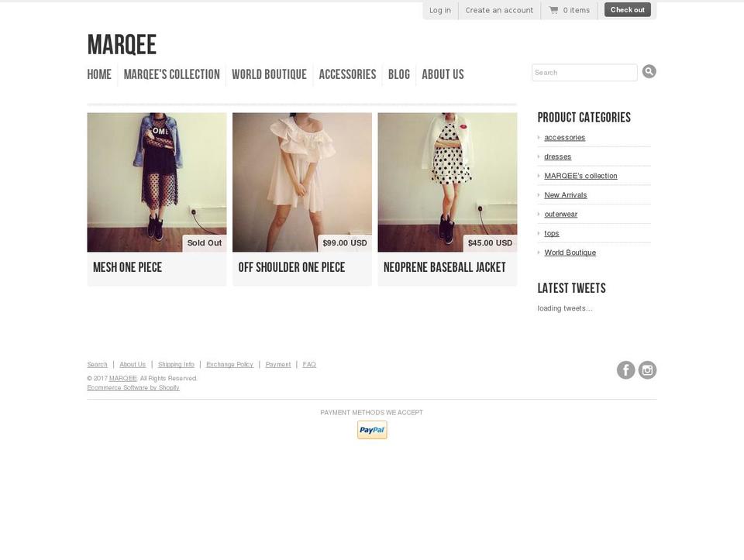Open the Facebook social icon

tap(626, 370)
